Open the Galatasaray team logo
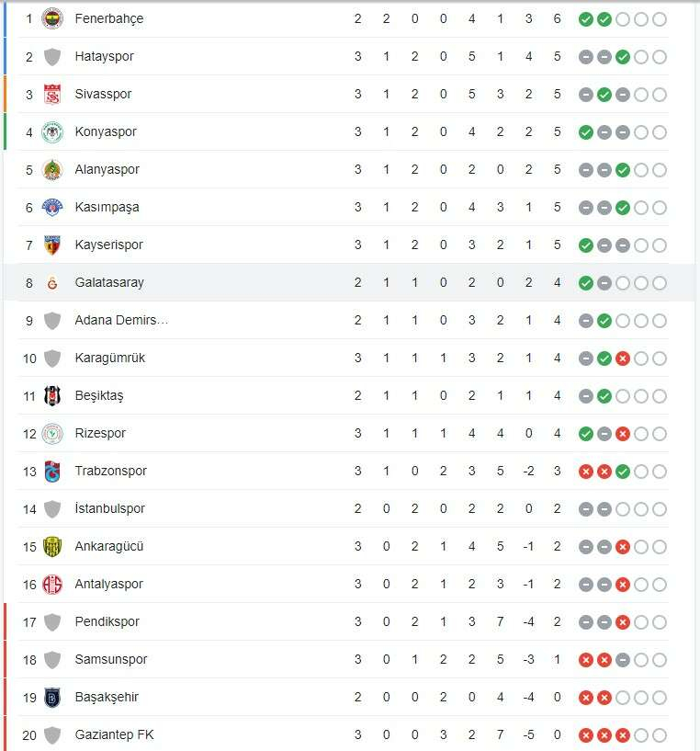Image resolution: width=700 pixels, height=751 pixels. (x=52, y=283)
